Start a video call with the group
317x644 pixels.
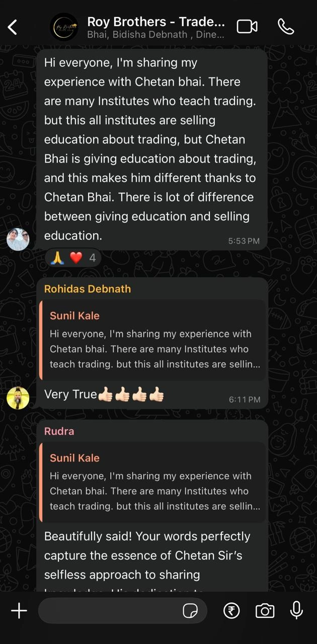(247, 27)
